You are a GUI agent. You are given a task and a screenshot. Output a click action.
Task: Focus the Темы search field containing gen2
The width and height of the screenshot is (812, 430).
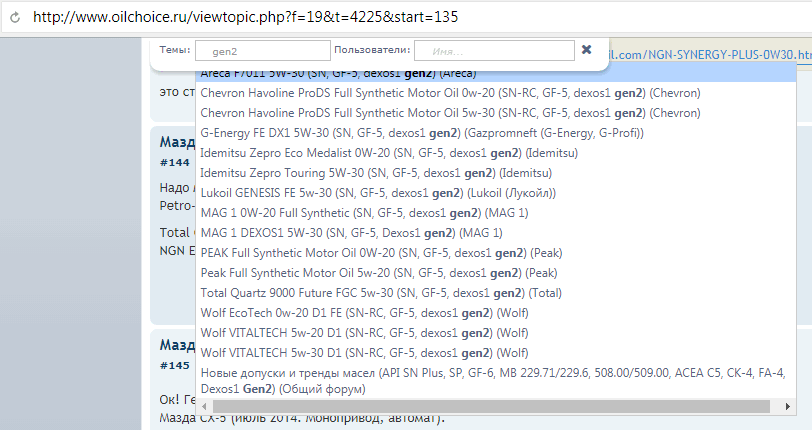(263, 51)
